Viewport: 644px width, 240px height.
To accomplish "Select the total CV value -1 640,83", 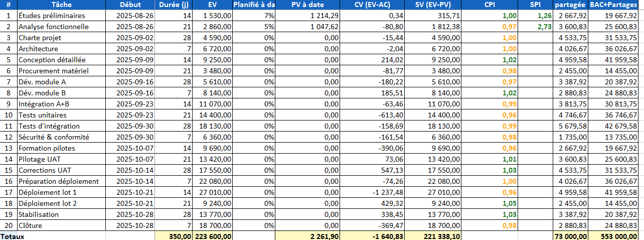I will point(384,236).
